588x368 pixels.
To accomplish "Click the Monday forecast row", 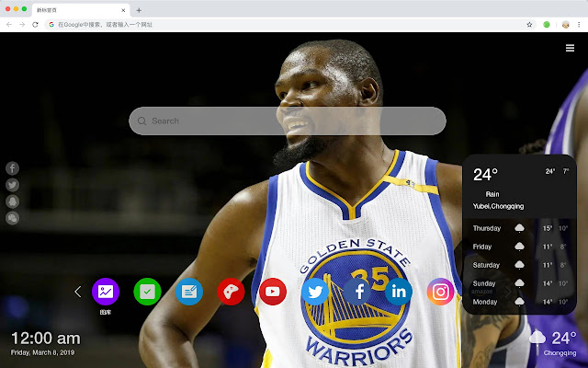I will 520,302.
